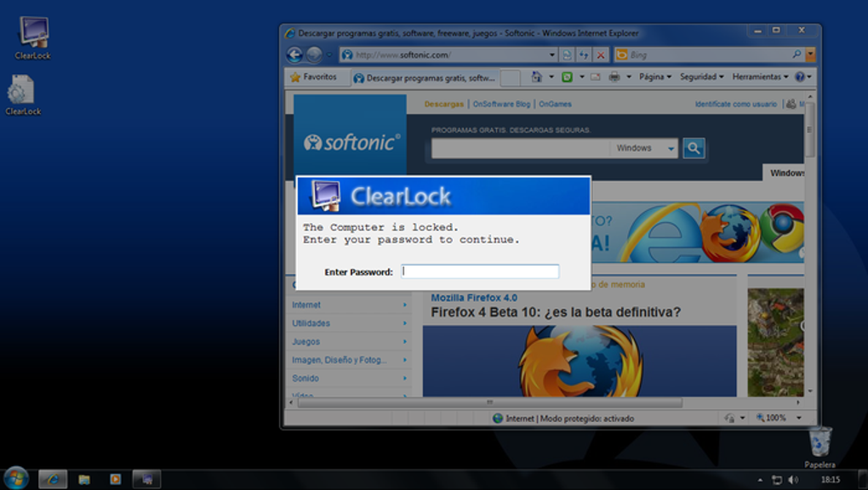
Task: Click the Compatibility View icon
Action: pos(567,54)
